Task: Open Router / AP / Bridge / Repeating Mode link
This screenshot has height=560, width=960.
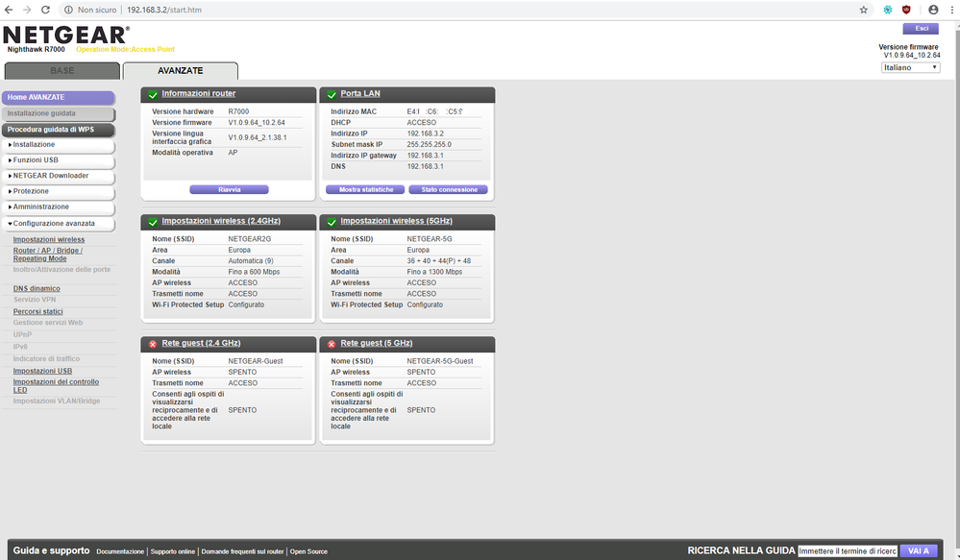Action: [48, 255]
